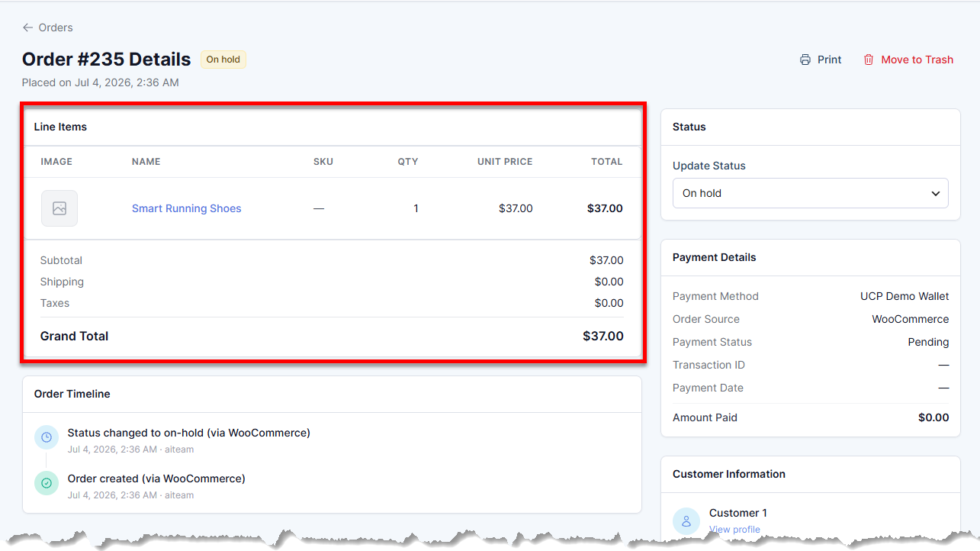The image size is (980, 551).
Task: Click the WooCommerce order source value
Action: point(911,319)
